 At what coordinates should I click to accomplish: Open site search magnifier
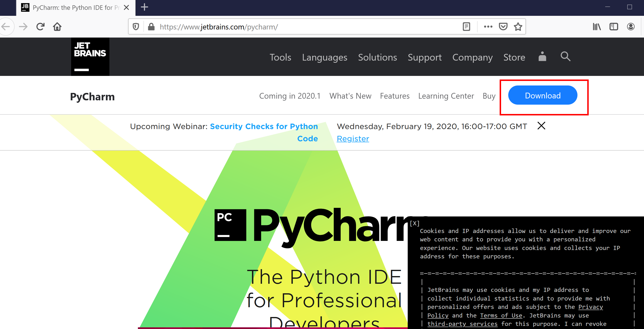pos(565,57)
